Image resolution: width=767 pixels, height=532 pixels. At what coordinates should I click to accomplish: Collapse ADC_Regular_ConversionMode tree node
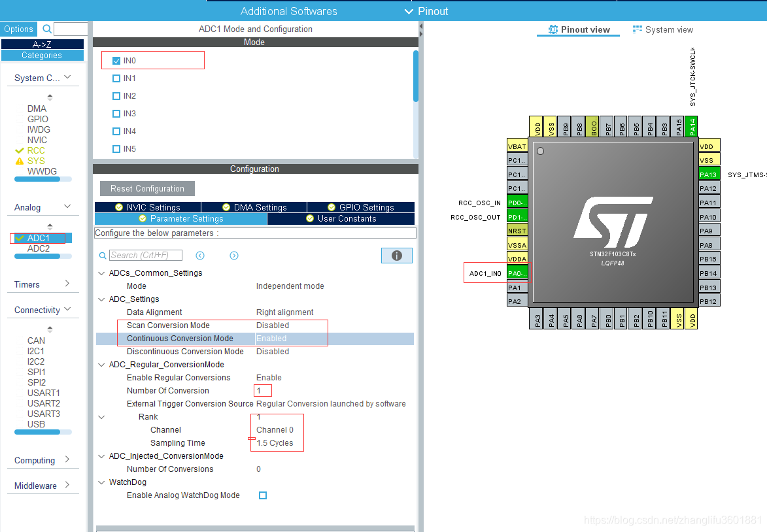click(x=101, y=364)
